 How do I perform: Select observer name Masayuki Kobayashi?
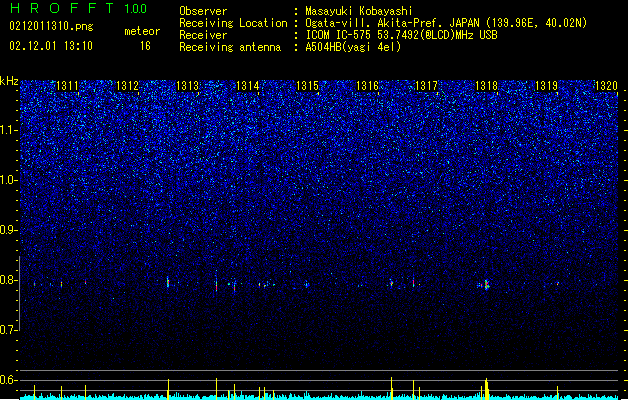[x=359, y=11]
